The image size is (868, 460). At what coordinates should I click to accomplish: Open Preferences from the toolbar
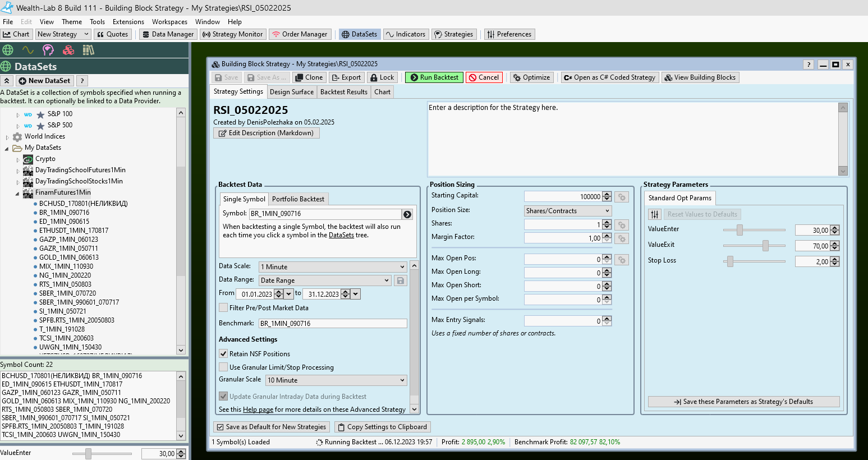click(509, 34)
